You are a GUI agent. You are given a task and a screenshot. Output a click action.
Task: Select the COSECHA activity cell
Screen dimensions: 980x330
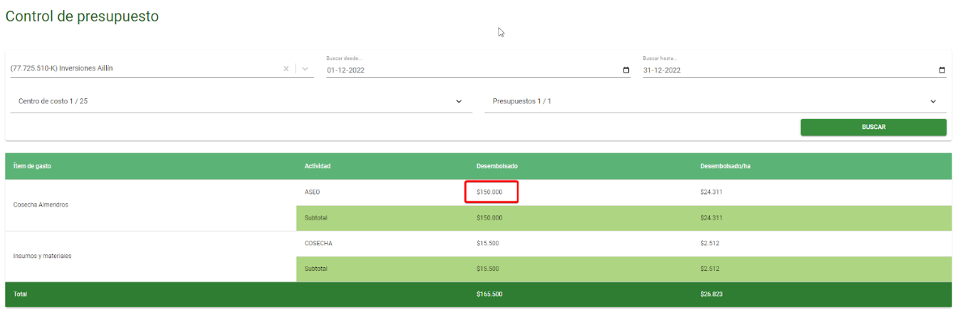318,243
